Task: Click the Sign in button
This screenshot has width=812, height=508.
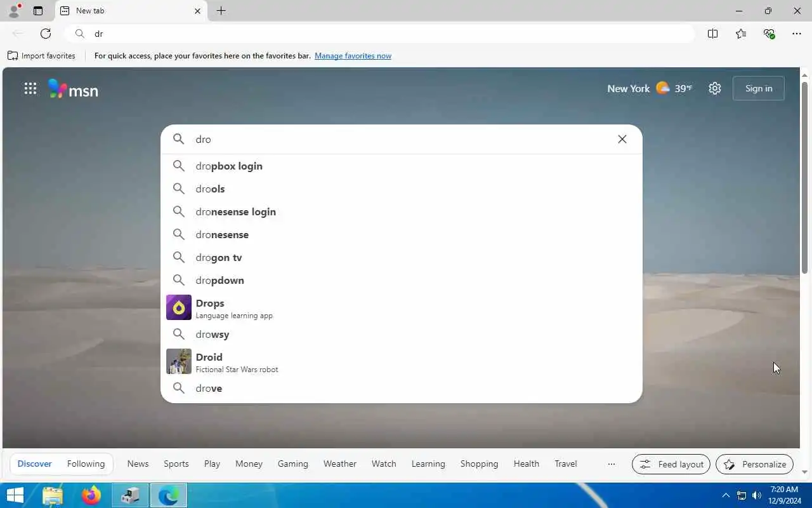Action: (759, 88)
